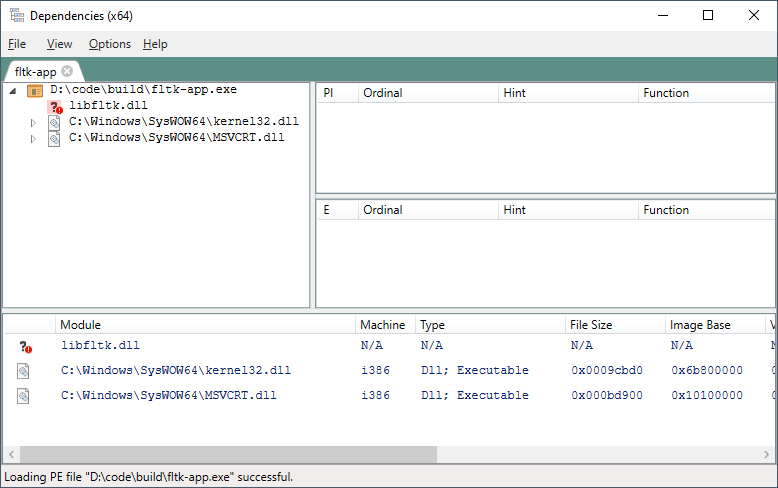Expand the kernel32.dll tree node
The height and width of the screenshot is (488, 778).
[x=32, y=123]
